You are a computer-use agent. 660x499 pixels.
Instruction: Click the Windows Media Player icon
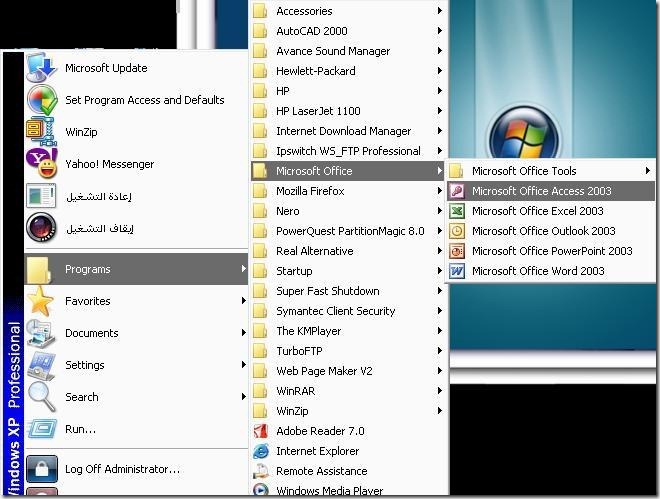[261, 490]
